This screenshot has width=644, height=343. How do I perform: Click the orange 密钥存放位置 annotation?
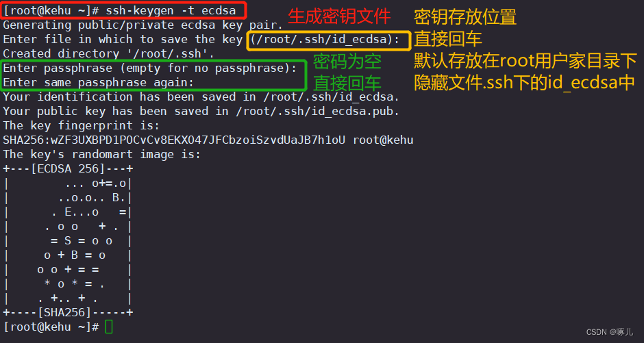tap(465, 17)
